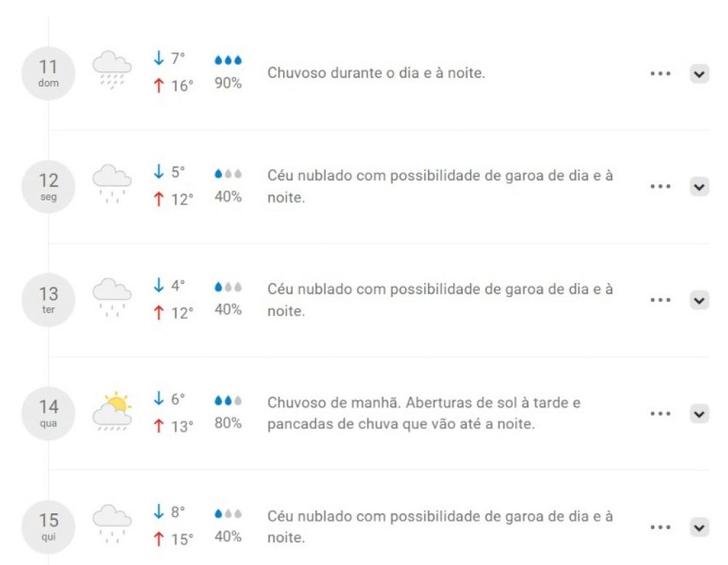Expand the forecast details for day 14
This screenshot has height=565, width=728.
point(699,414)
